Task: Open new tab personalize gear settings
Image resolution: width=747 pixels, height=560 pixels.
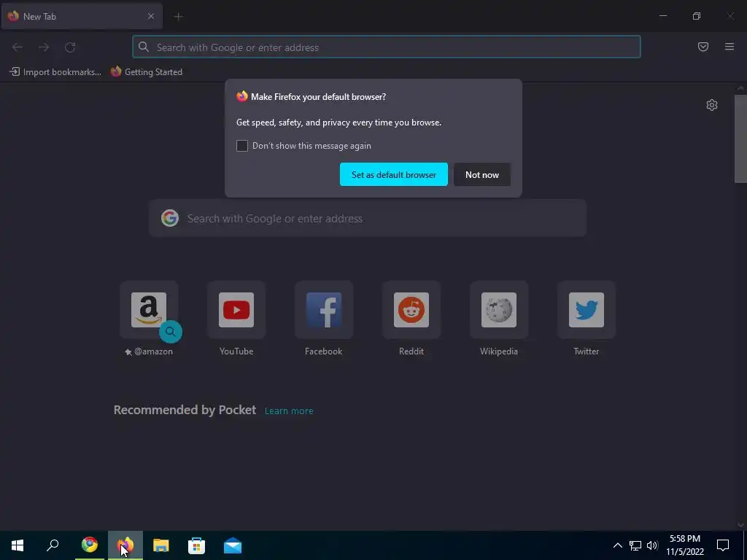Action: pos(712,105)
